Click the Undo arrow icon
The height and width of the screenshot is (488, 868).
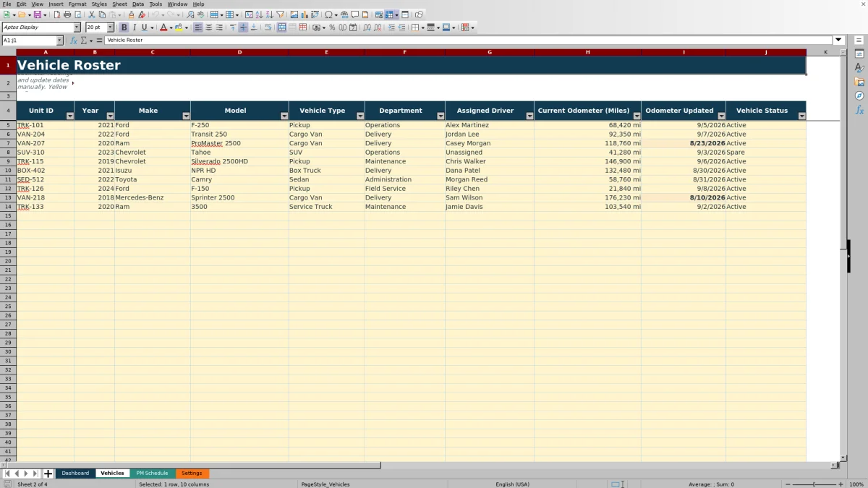tap(156, 14)
